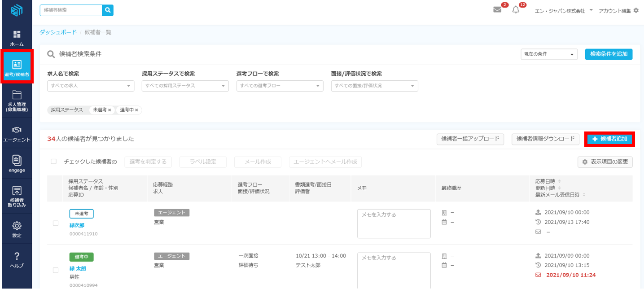Expand the 採用ステータス dropdown
Viewport: 644px width, 289px height.
(185, 86)
